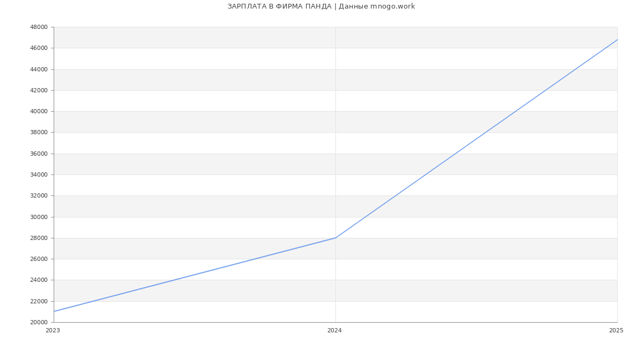
Task: Click the 30000 y-axis label
Action: (39, 217)
